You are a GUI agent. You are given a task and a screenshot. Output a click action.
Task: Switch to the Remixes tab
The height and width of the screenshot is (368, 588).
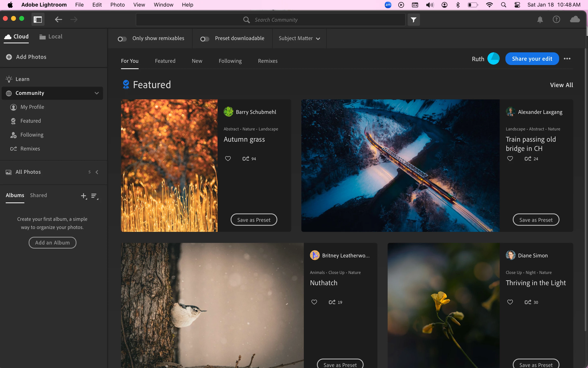(267, 61)
